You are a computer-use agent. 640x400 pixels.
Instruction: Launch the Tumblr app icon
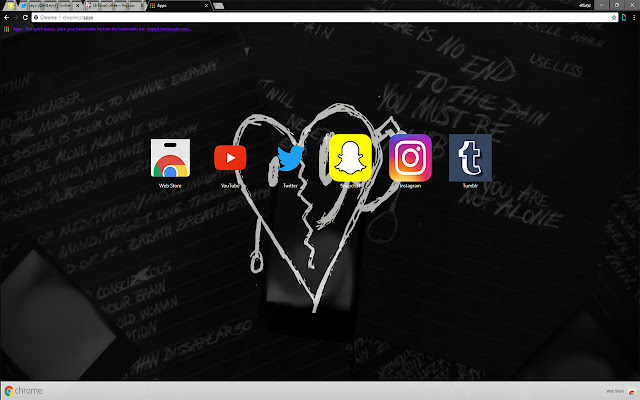(470, 158)
